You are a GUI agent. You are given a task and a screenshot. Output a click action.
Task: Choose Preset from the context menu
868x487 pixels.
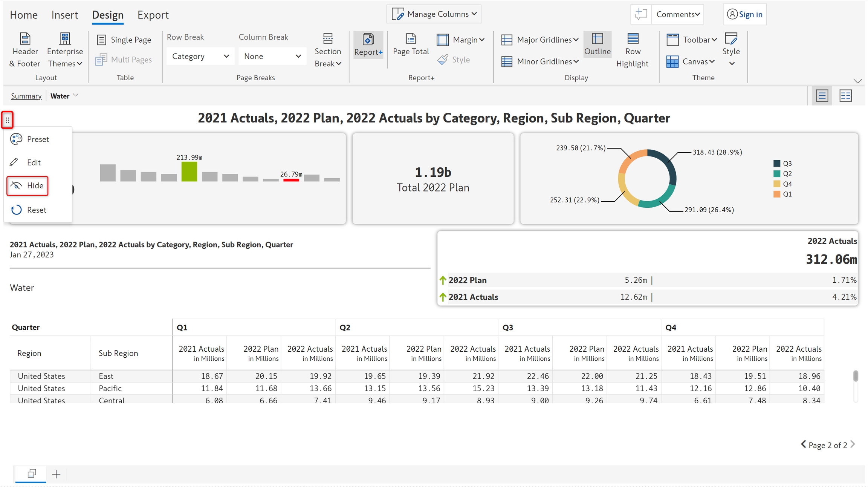point(38,139)
